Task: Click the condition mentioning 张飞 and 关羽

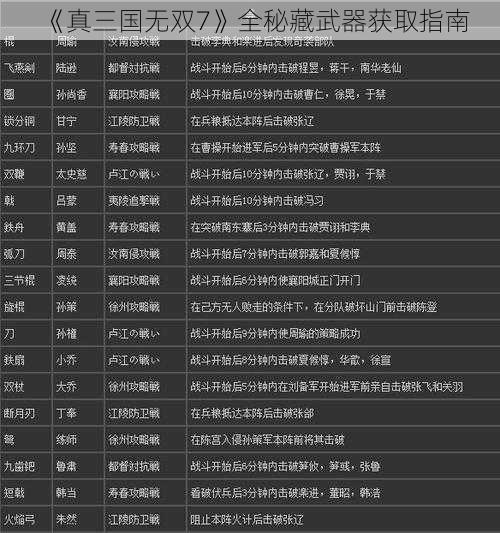Action: 327,386
